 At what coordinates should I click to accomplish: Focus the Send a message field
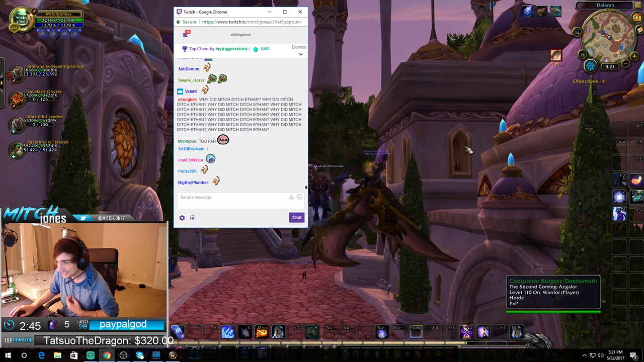point(240,200)
